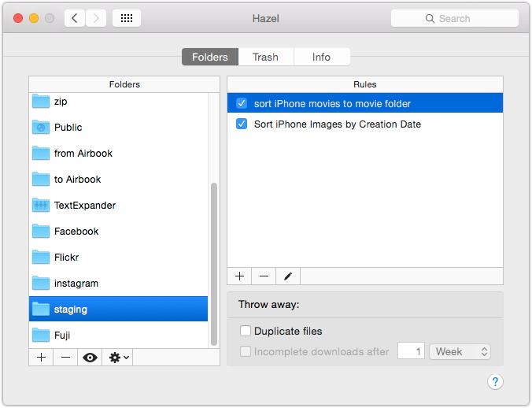Uncheck sort iPhone movies to movie folder rule
The height and width of the screenshot is (408, 532).
pyautogui.click(x=242, y=103)
